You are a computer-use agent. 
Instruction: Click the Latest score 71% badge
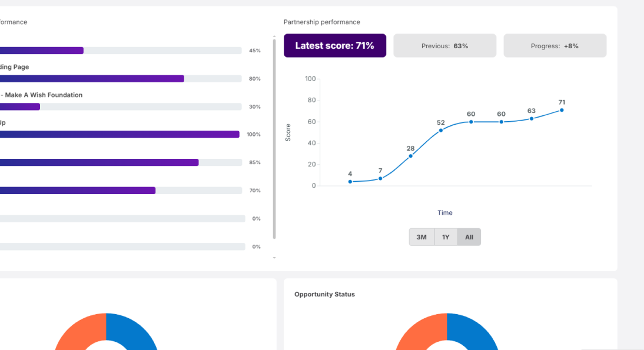[x=334, y=45]
